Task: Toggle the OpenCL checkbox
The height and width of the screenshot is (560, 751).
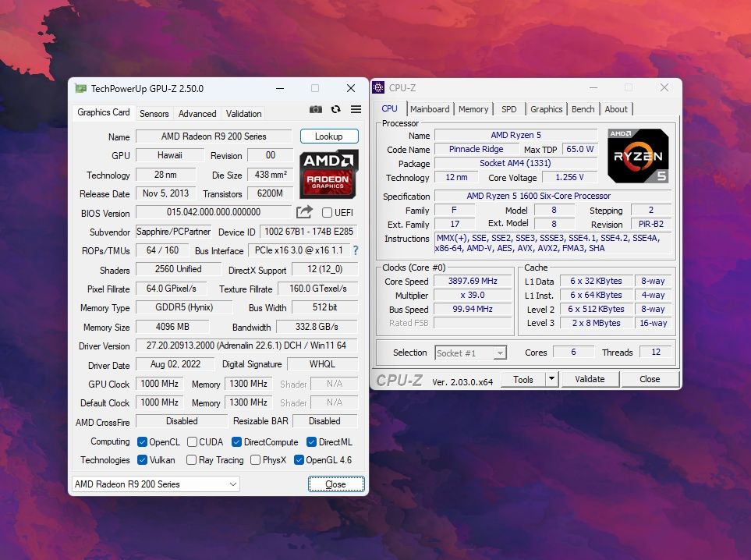Action: pyautogui.click(x=142, y=441)
